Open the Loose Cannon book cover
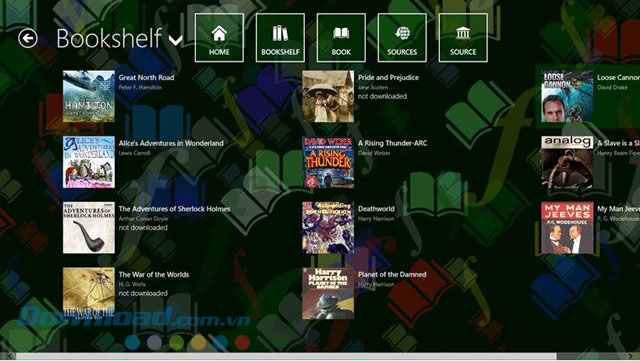 click(567, 96)
